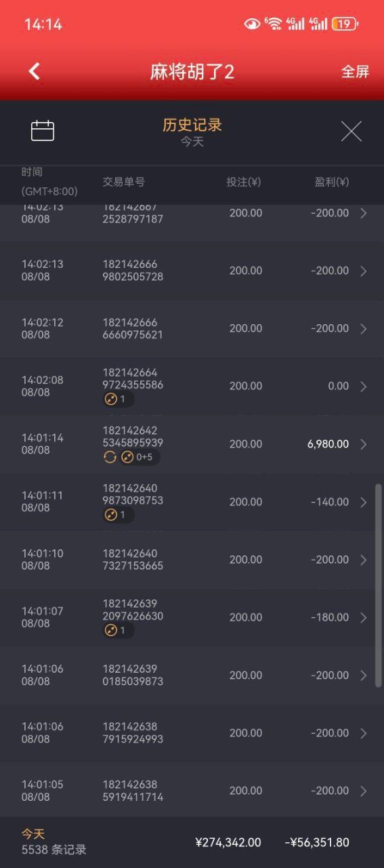Viewport: 384px width, 868px height.
Task: Tap the 盈利(¥) column header
Action: tap(332, 182)
